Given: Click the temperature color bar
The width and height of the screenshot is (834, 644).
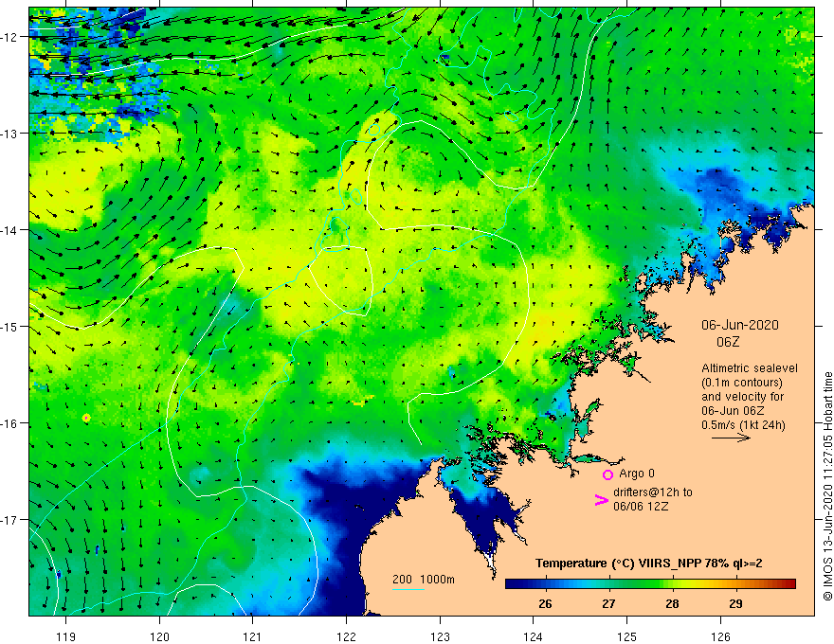Looking at the screenshot, I should coord(650,583).
